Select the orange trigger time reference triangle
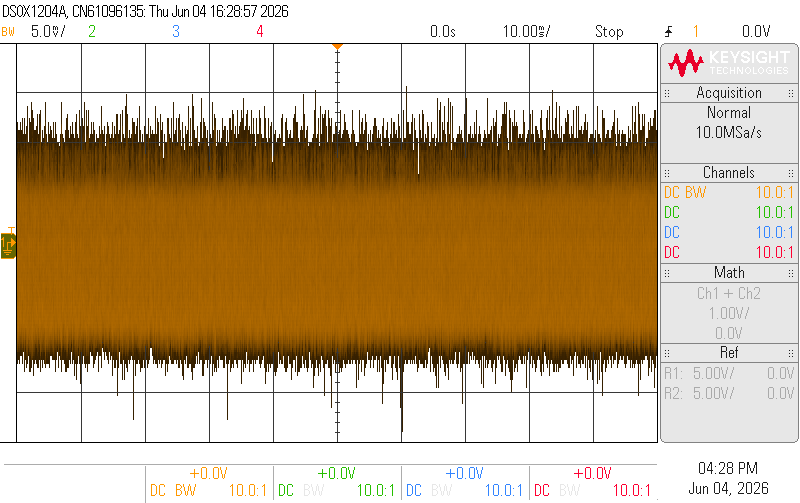 pyautogui.click(x=337, y=46)
